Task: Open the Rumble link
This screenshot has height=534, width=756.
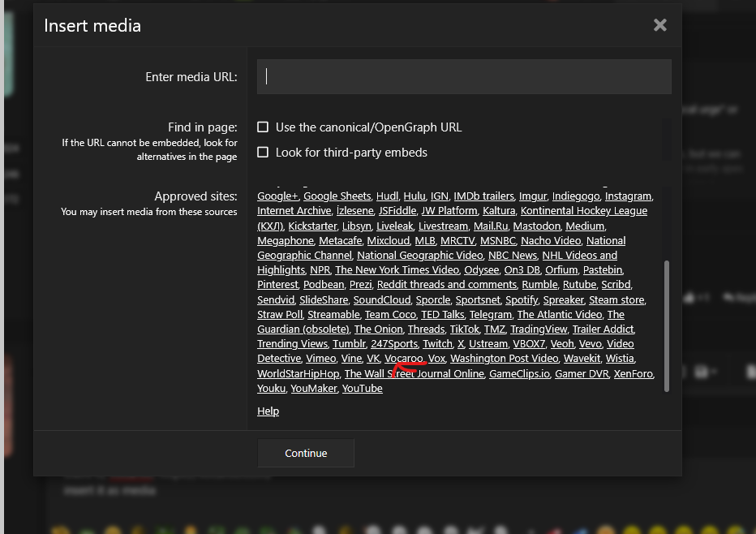Action: [539, 285]
